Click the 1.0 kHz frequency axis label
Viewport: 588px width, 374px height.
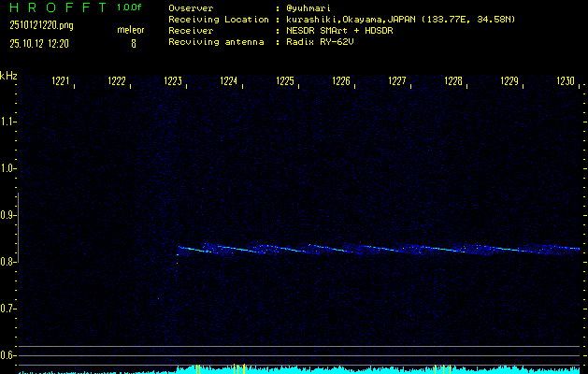click(x=8, y=168)
